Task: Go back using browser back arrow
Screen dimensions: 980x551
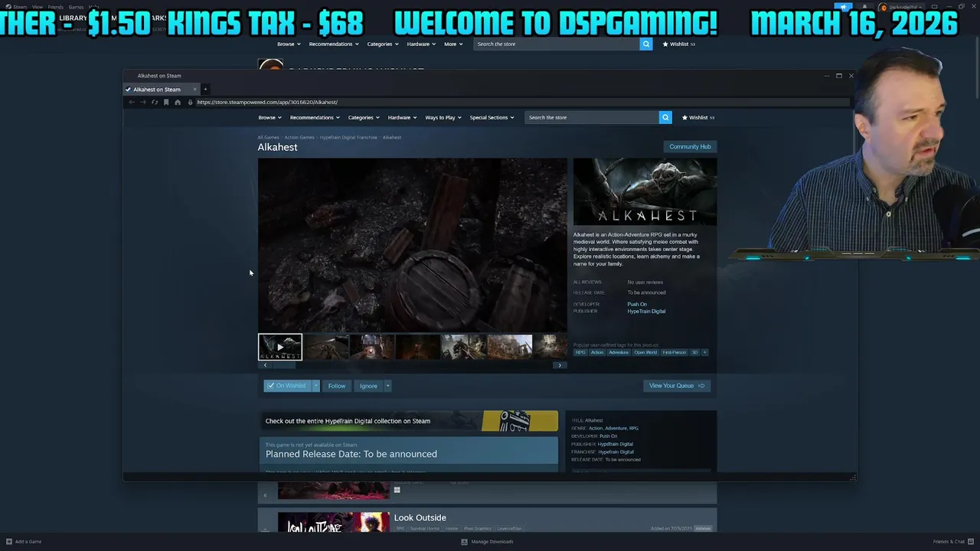Action: pos(131,102)
